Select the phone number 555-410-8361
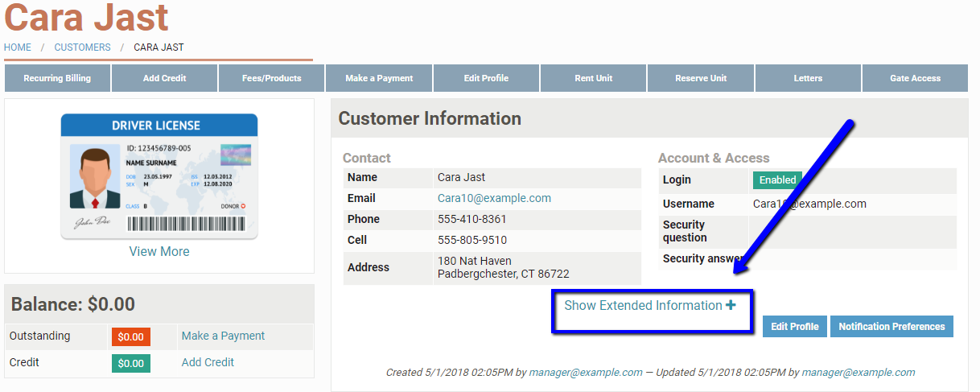This screenshot has height=392, width=980. (x=471, y=219)
